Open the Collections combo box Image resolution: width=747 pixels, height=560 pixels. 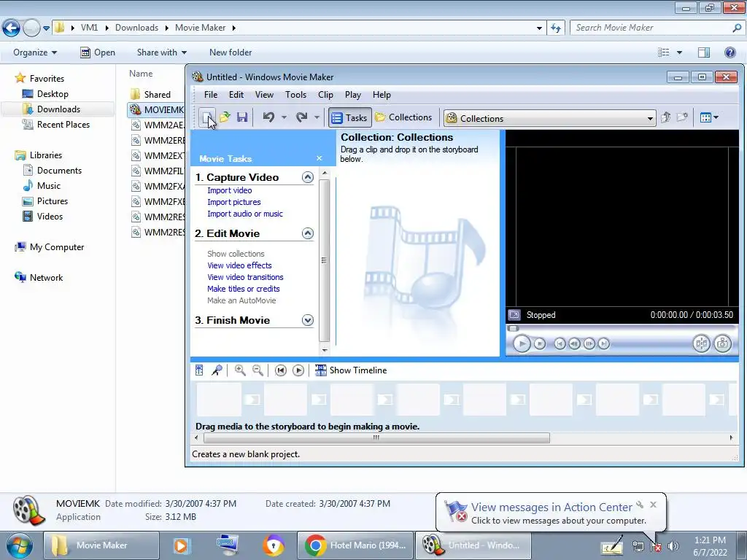tap(549, 118)
